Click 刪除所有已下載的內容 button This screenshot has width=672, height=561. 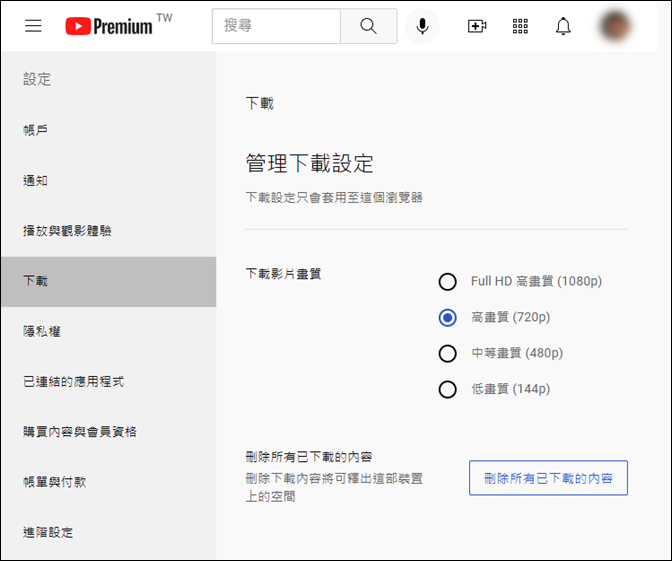point(548,478)
